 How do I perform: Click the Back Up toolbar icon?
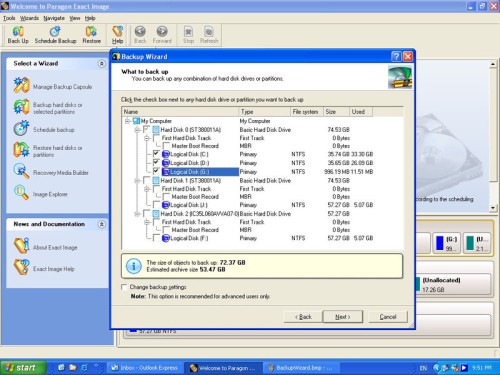click(18, 35)
